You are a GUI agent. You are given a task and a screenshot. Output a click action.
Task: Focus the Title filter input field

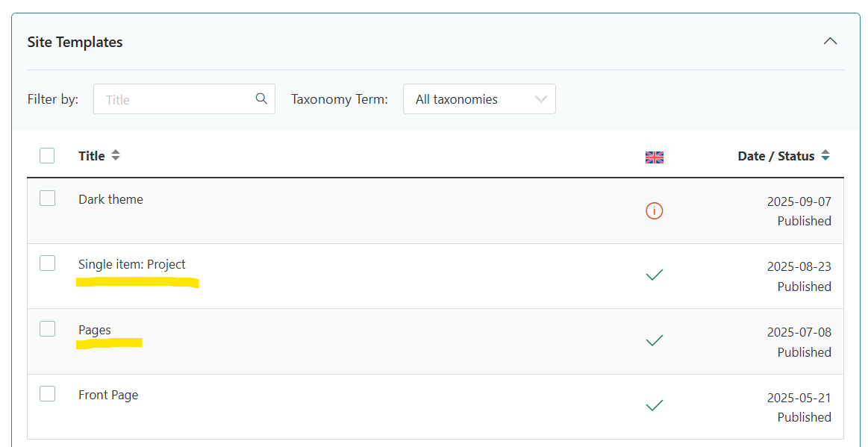(175, 99)
